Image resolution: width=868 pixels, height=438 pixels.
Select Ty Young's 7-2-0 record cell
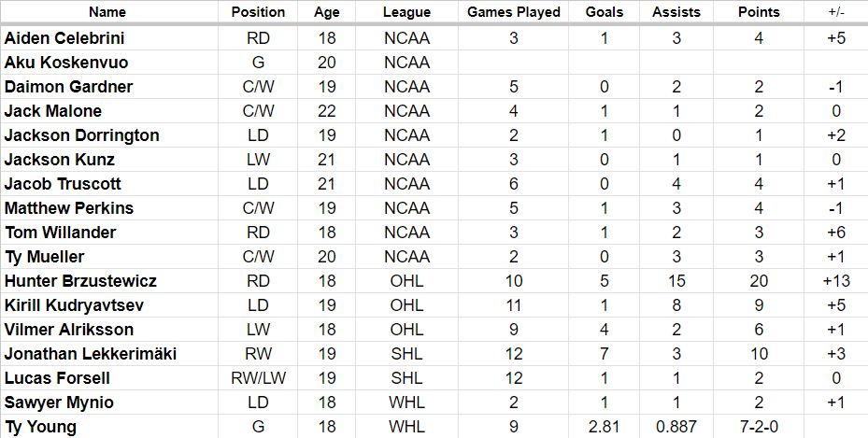(759, 427)
